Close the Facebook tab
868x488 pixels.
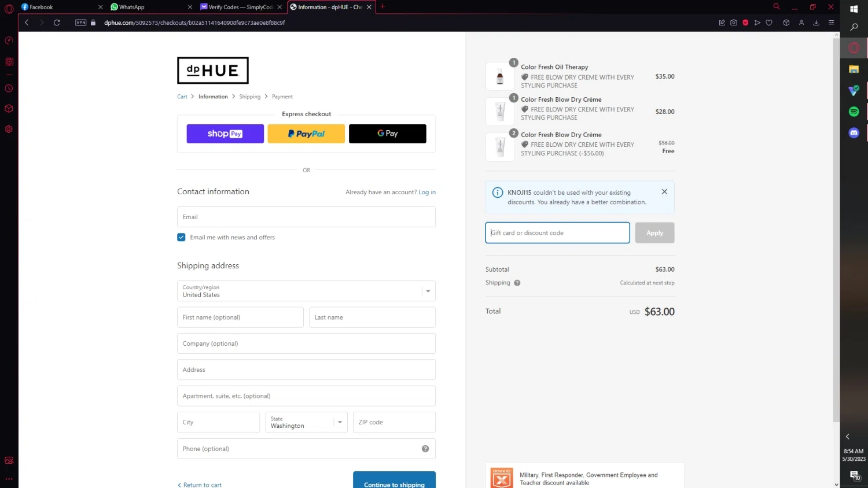pos(100,7)
